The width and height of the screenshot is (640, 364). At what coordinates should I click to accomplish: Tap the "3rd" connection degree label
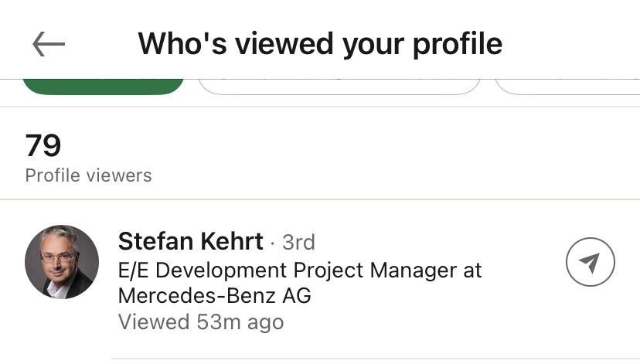click(298, 243)
